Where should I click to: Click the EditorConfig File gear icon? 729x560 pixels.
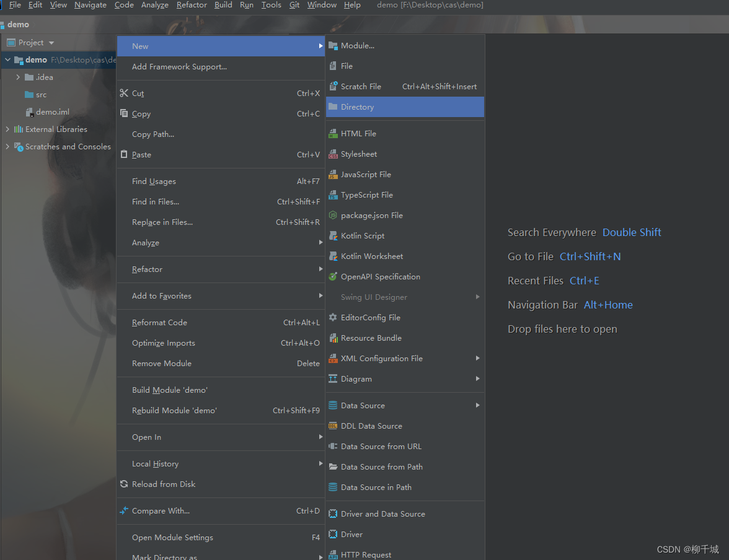[x=333, y=317]
